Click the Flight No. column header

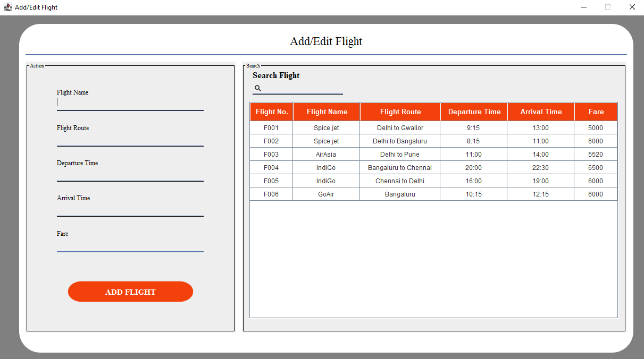[x=272, y=112]
